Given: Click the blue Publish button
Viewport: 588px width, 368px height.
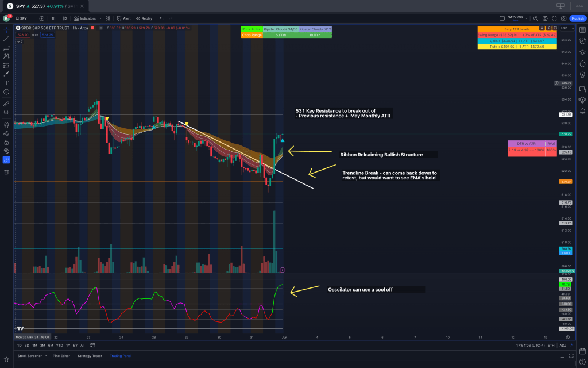Looking at the screenshot, I should 578,18.
